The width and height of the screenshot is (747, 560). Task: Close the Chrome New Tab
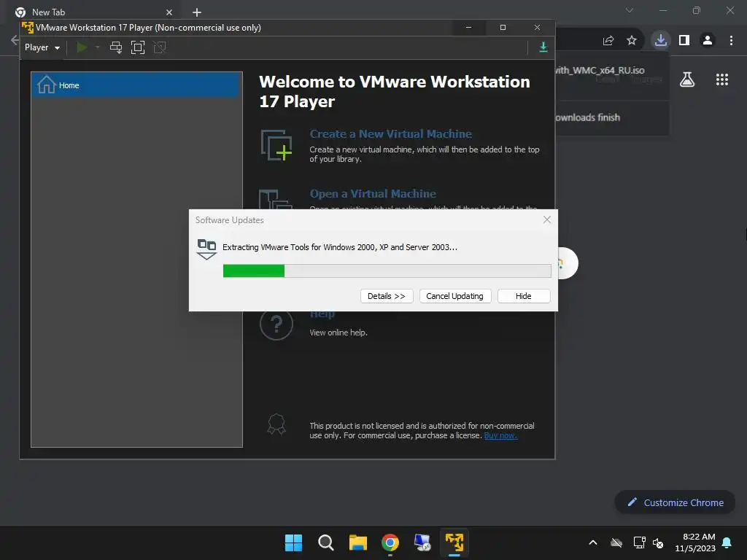[169, 12]
